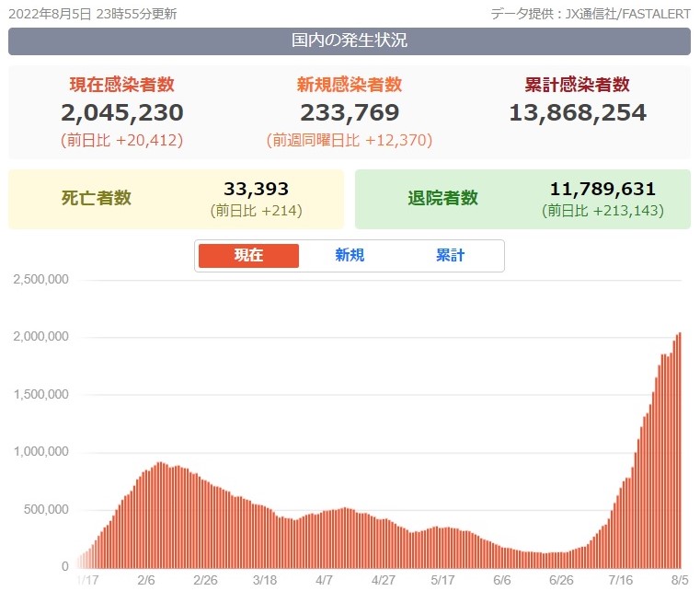Select the 現在 tab
This screenshot has height=591, width=700.
click(248, 256)
